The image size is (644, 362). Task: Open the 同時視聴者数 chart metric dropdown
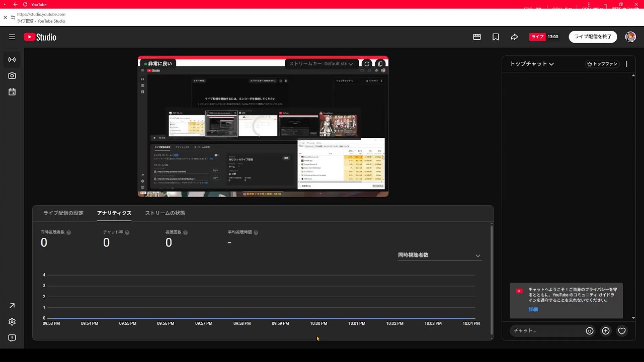click(439, 255)
